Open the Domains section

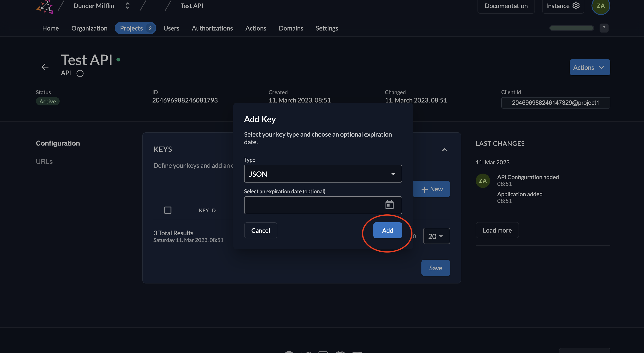[291, 28]
